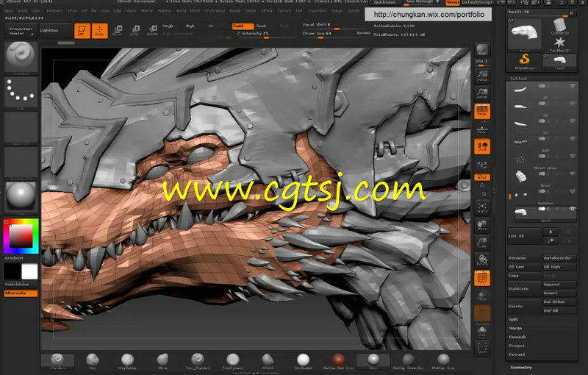The width and height of the screenshot is (588, 375).
Task: Toggle Local transformations button
Action: pos(482,146)
